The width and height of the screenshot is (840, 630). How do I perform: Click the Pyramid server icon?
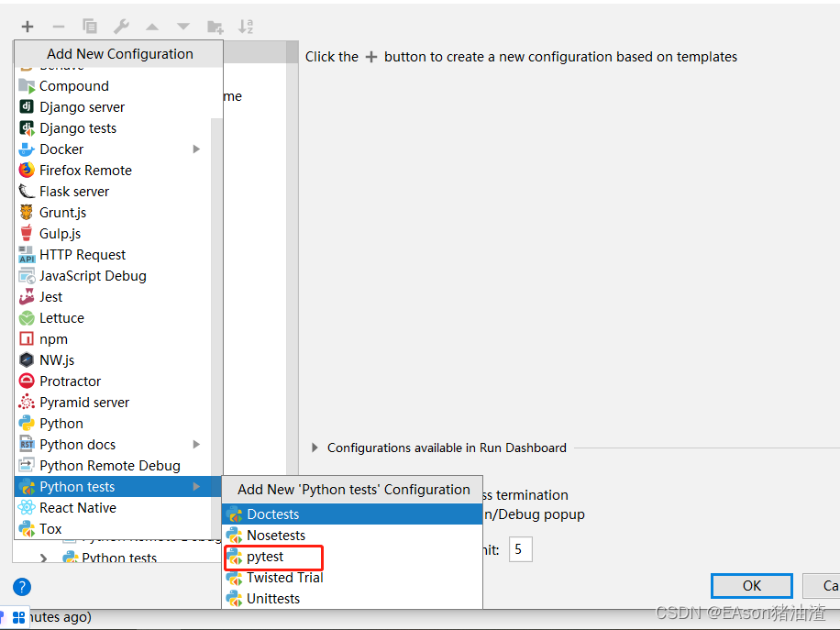(27, 402)
